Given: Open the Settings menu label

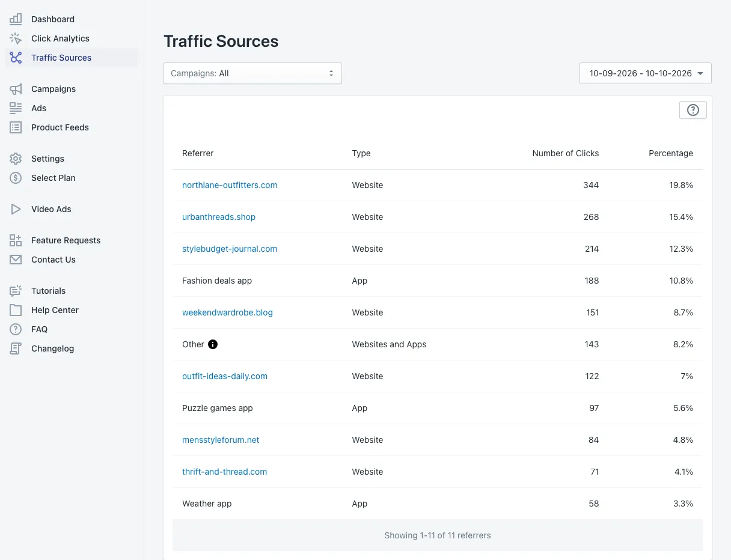Looking at the screenshot, I should coord(47,159).
